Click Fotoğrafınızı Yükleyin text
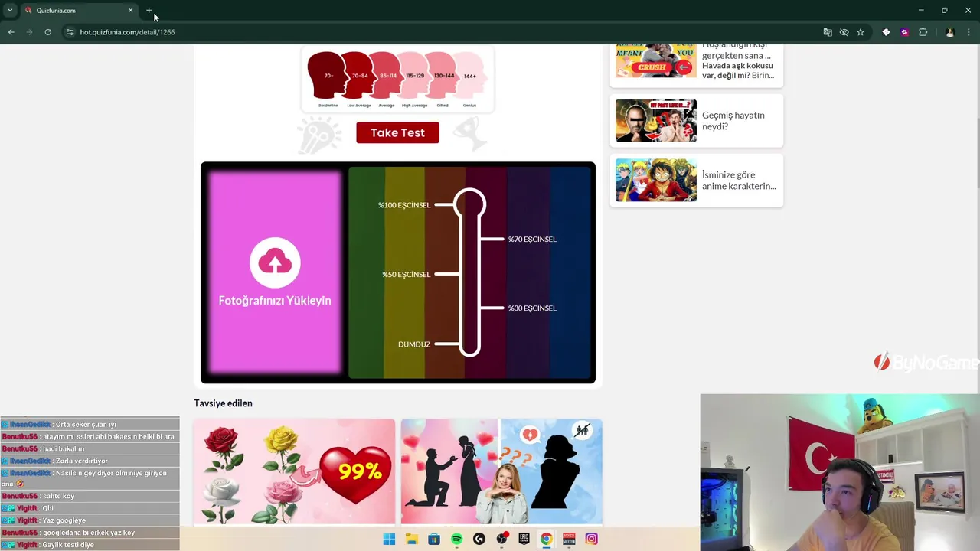Image resolution: width=980 pixels, height=551 pixels. tap(275, 301)
